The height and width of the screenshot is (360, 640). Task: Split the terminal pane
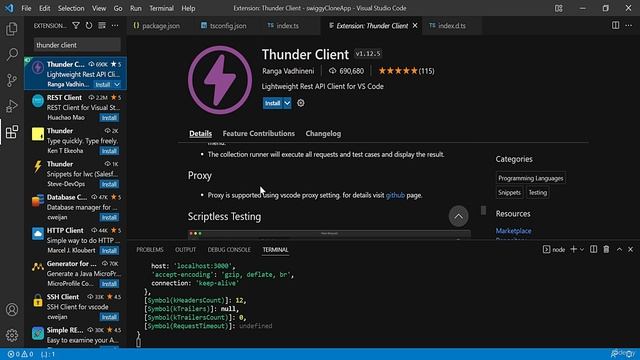tap(593, 249)
